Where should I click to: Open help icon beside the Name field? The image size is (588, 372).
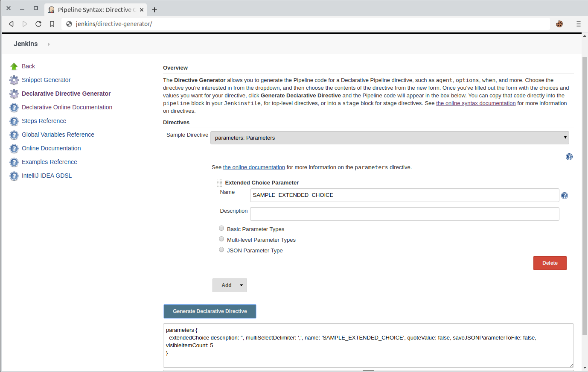(x=565, y=196)
